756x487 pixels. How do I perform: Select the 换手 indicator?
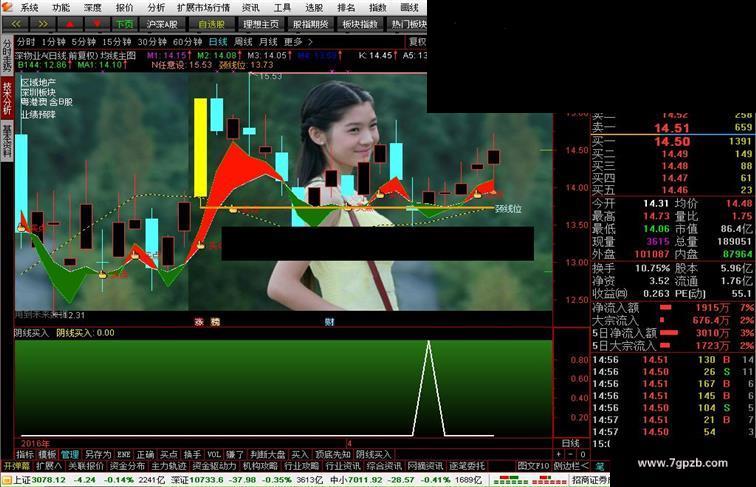tap(192, 454)
